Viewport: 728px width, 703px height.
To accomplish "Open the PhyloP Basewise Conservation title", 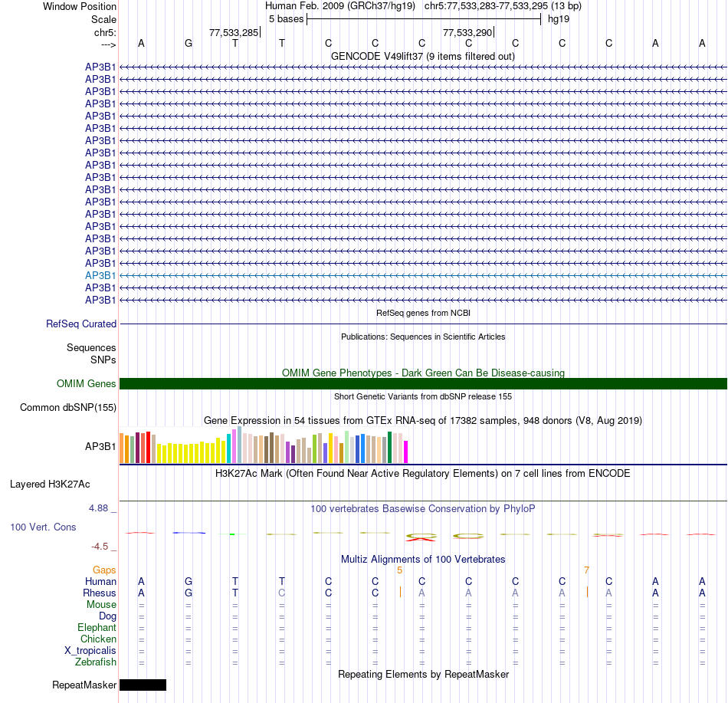I will click(423, 508).
